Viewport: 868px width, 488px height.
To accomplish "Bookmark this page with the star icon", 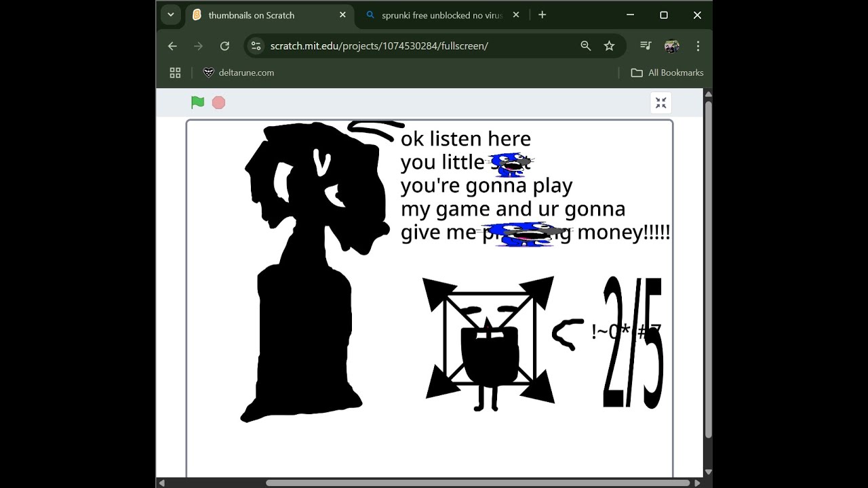I will [x=609, y=46].
